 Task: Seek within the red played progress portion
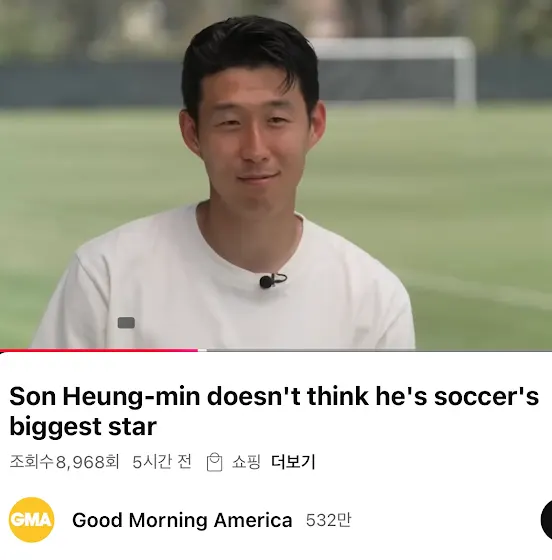tap(99, 350)
